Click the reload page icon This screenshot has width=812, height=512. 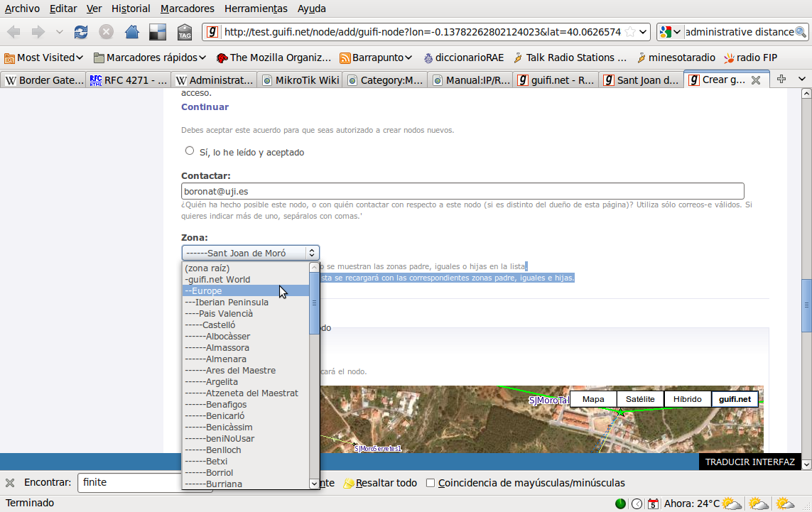click(81, 32)
